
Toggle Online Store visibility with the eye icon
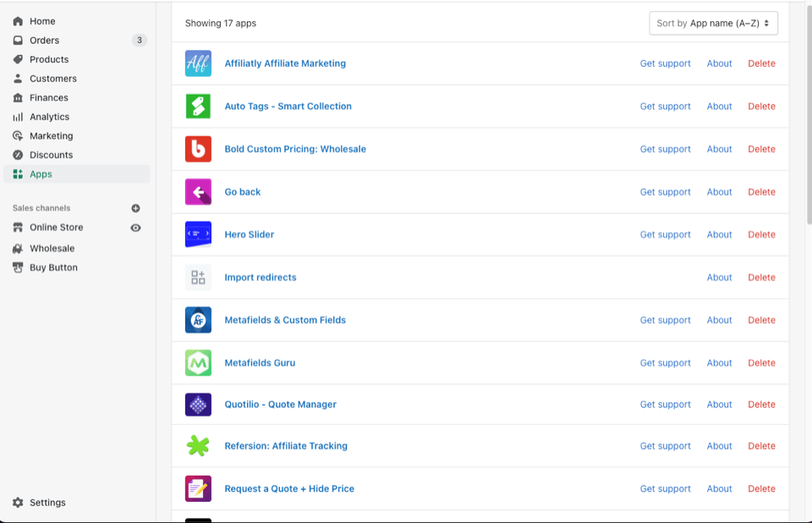click(135, 227)
